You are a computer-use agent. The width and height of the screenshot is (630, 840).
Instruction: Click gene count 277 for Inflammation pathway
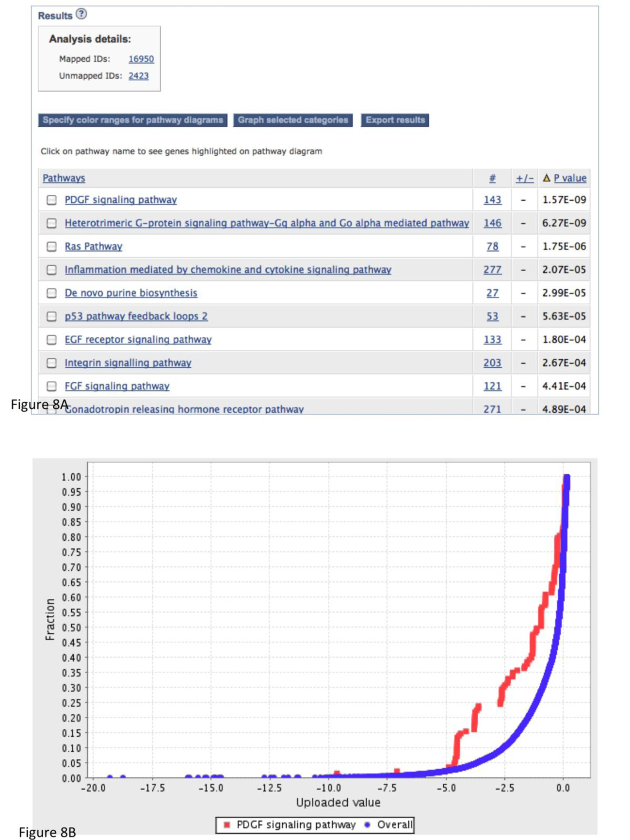click(492, 270)
